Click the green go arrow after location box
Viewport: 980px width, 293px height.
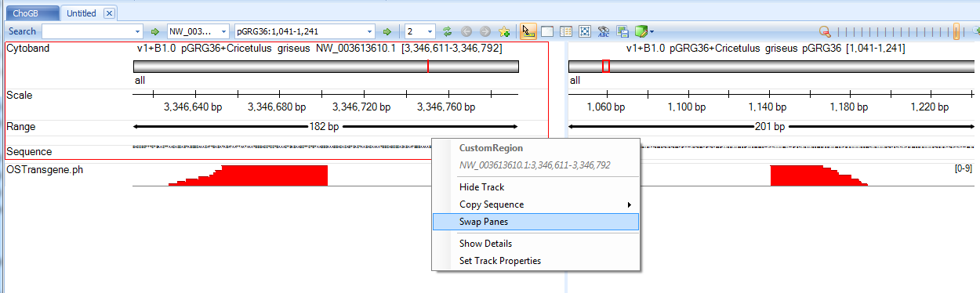click(x=387, y=31)
